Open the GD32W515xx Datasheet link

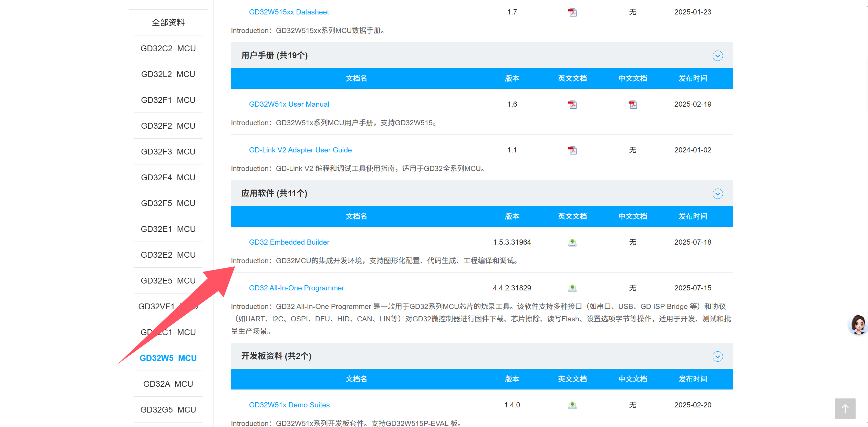pos(289,12)
